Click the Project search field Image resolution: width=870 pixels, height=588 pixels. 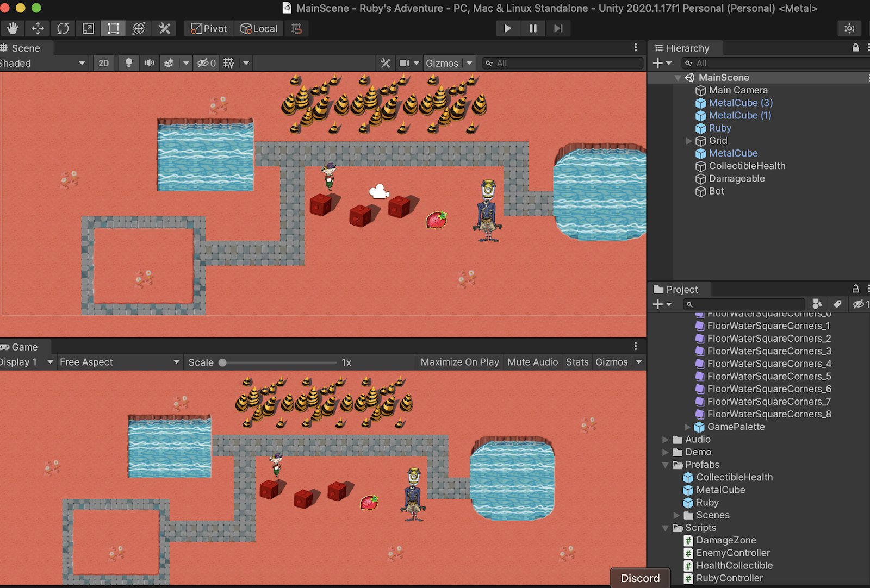tap(744, 304)
